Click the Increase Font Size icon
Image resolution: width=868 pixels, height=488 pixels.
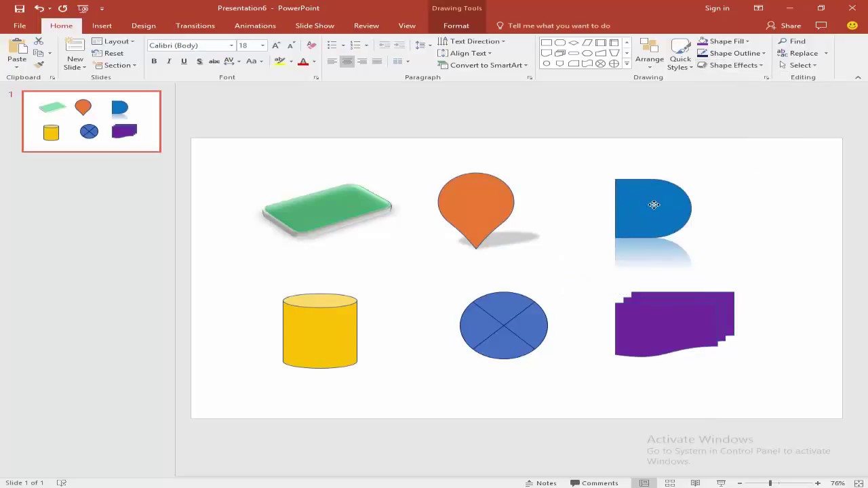pos(276,45)
